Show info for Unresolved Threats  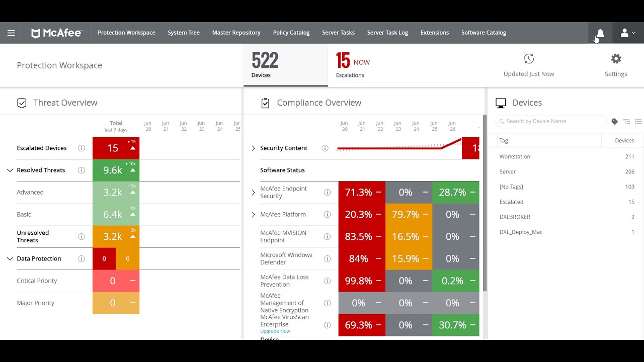click(x=81, y=237)
